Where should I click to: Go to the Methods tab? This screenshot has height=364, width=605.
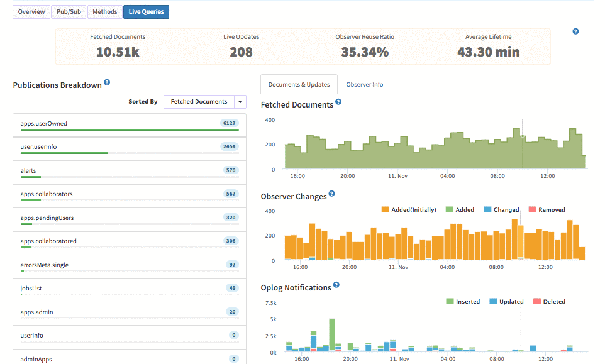pyautogui.click(x=104, y=12)
